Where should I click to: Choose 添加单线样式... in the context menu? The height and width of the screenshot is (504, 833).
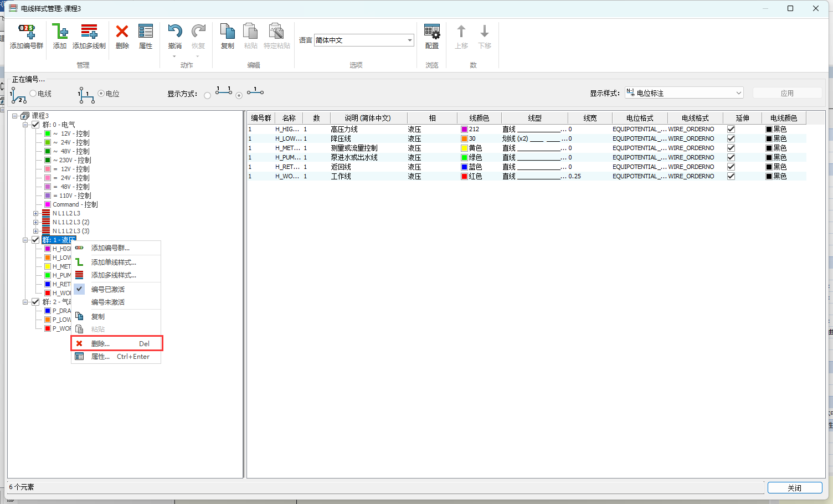[114, 263]
